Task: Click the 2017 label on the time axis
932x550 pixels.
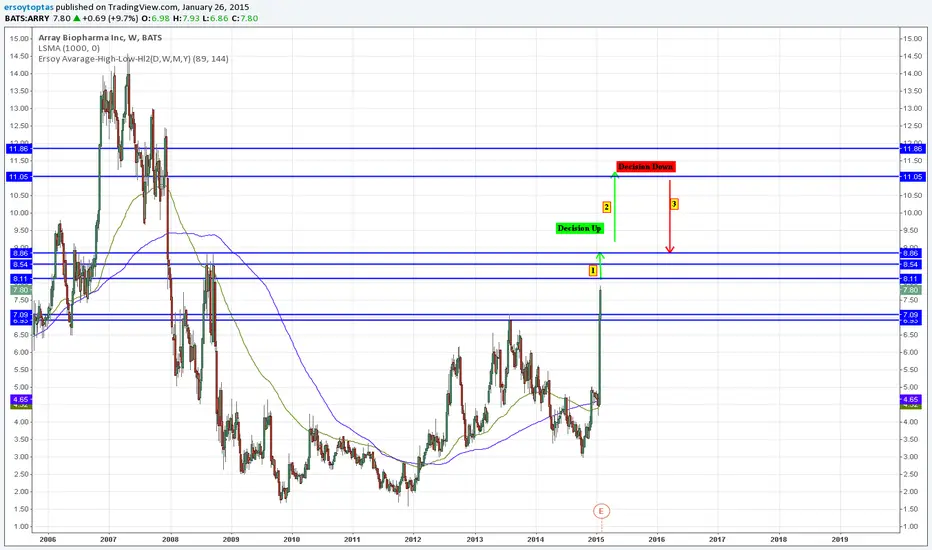Action: tap(717, 539)
